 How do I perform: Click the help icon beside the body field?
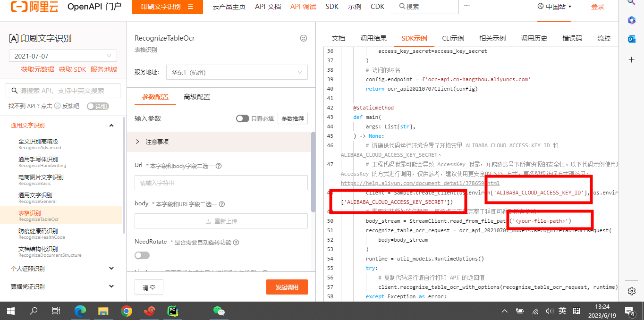tap(221, 204)
